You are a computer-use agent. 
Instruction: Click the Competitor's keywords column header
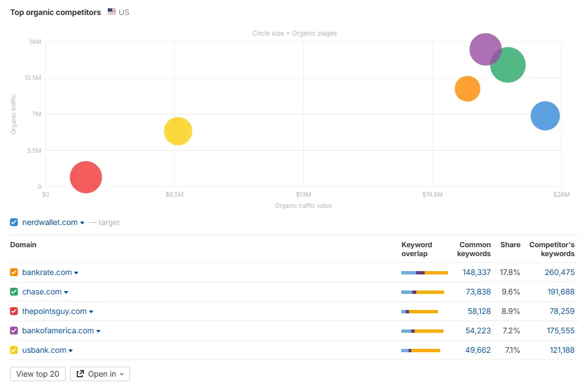click(x=552, y=249)
